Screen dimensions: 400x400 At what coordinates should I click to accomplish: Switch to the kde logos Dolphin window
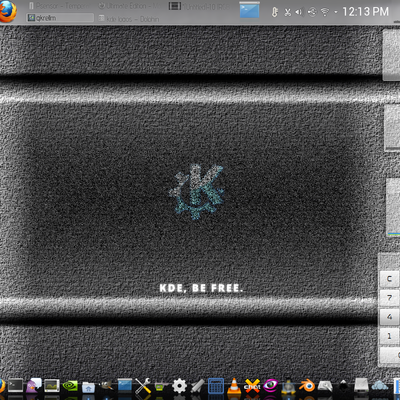coord(130,19)
